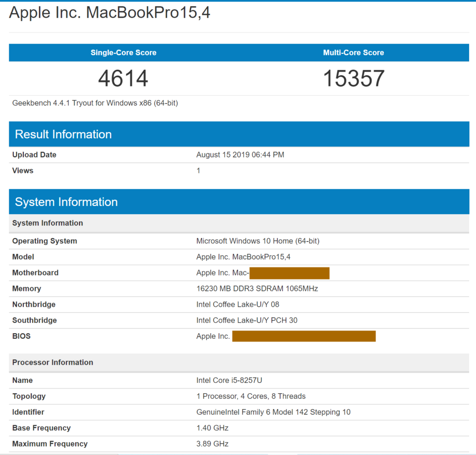Select Intel Coffee Lake-U/Y 08 value
This screenshot has height=455, width=476.
[x=238, y=304]
